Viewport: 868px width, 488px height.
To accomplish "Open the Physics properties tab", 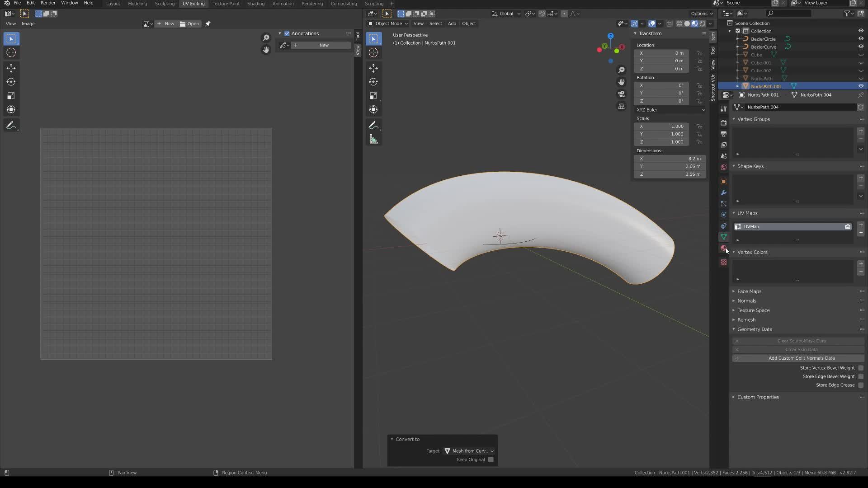I will [x=724, y=215].
